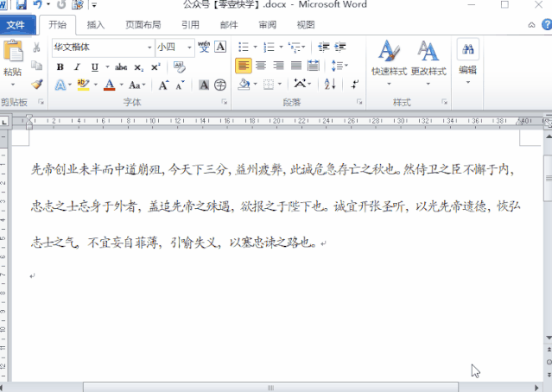Open the Font dialog launcher in 字体 group
Screen dimensions: 552x392
pyautogui.click(x=225, y=102)
